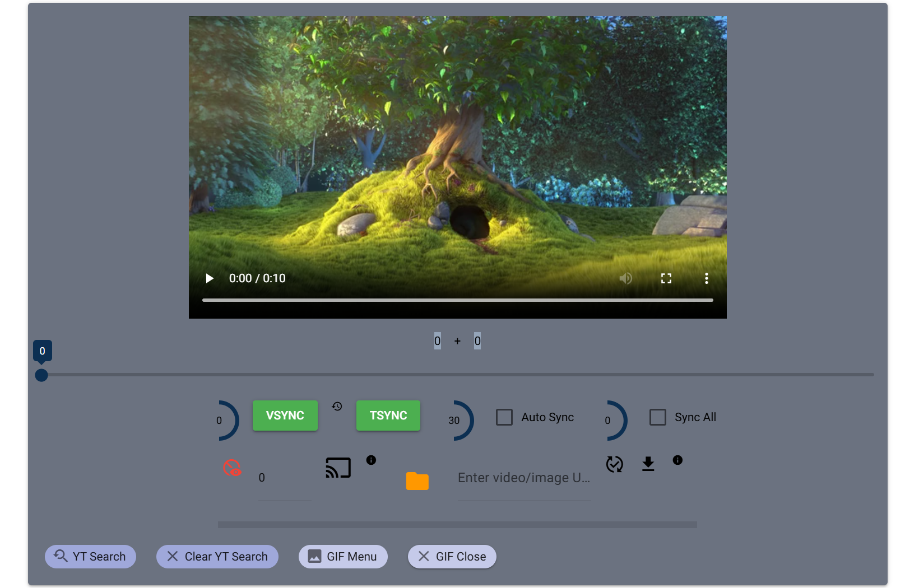Click Clear YT Search button

[x=217, y=557]
